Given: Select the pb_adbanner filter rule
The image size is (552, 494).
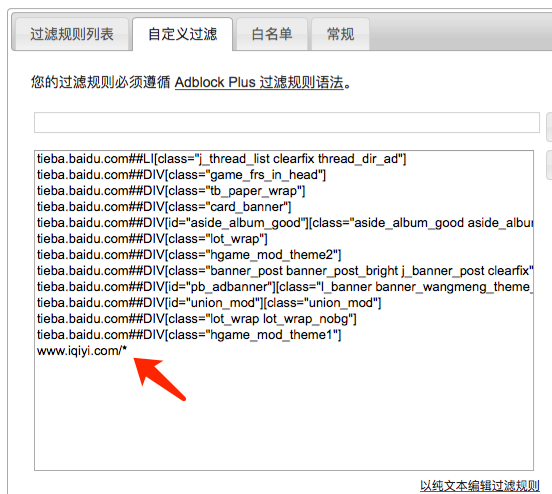Looking at the screenshot, I should click(x=284, y=287).
